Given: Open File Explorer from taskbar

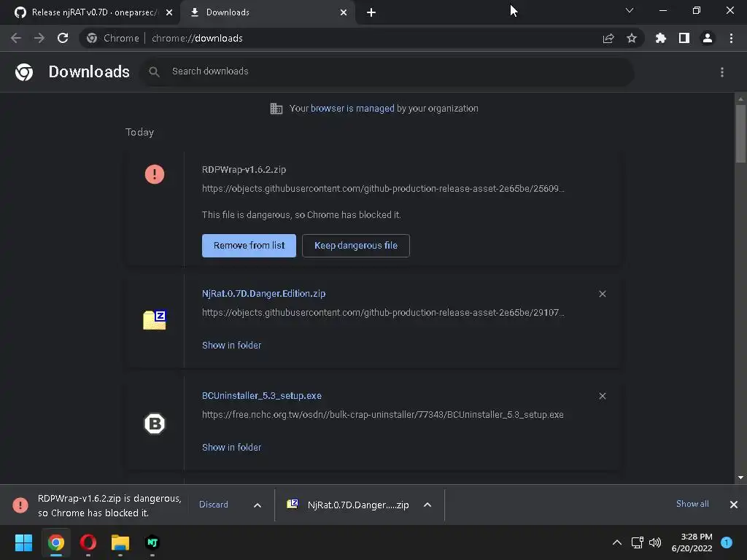Looking at the screenshot, I should (x=120, y=542).
